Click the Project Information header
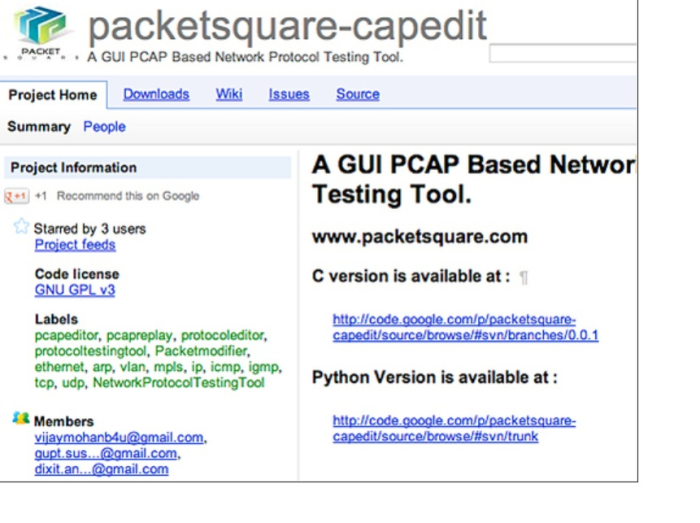Viewport: 700px width, 523px height. tap(147, 168)
